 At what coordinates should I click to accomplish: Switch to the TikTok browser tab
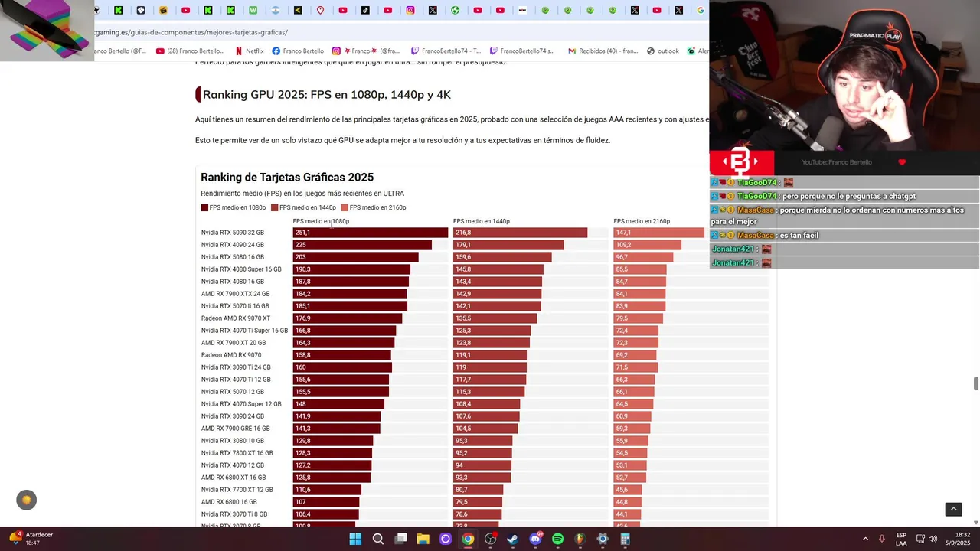click(365, 10)
